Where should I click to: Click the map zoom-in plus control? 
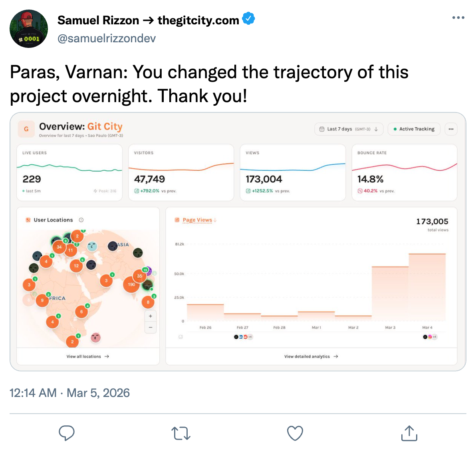coord(151,316)
